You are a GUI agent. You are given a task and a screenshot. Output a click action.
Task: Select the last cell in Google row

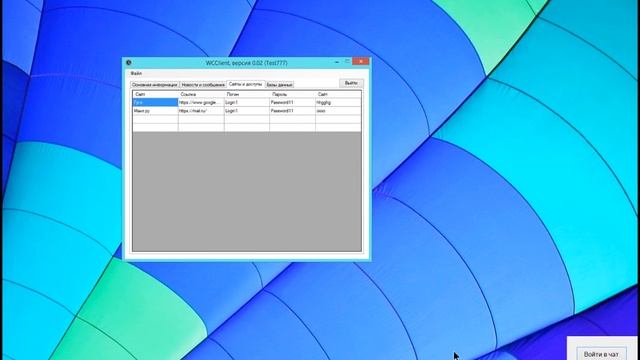pyautogui.click(x=338, y=102)
